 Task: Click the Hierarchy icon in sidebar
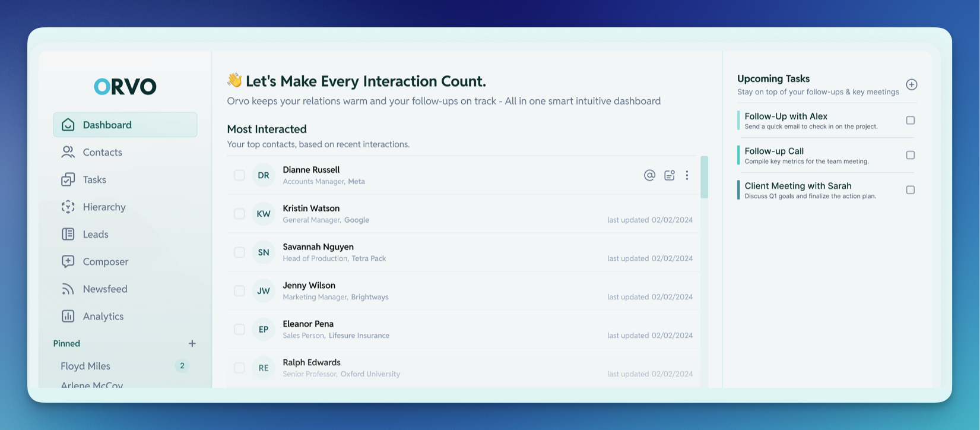[68, 207]
